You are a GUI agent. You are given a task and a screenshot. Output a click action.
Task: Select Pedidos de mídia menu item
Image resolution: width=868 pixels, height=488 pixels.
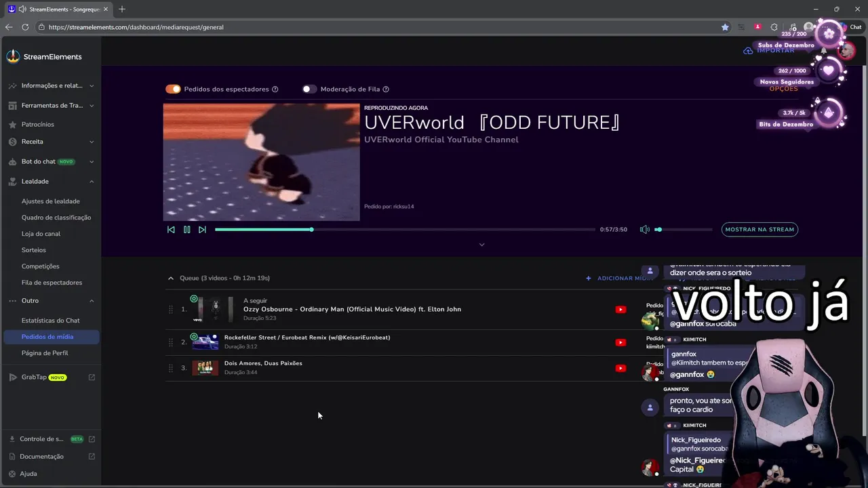[x=51, y=337]
